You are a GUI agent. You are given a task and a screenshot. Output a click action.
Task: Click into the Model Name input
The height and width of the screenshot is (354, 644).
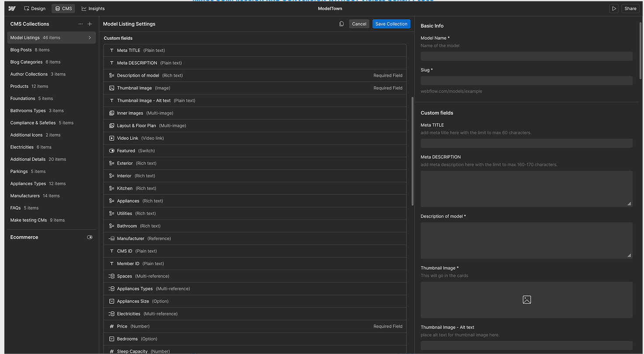pyautogui.click(x=526, y=56)
